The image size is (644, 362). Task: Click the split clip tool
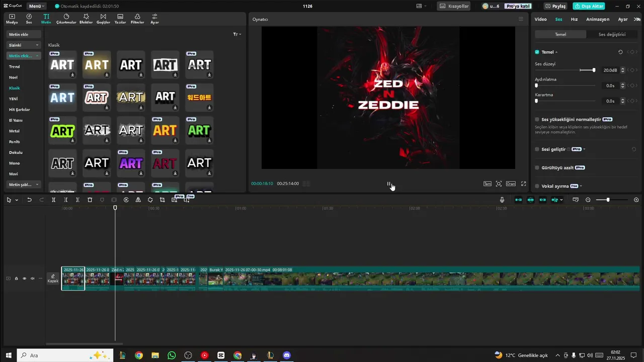[53, 200]
